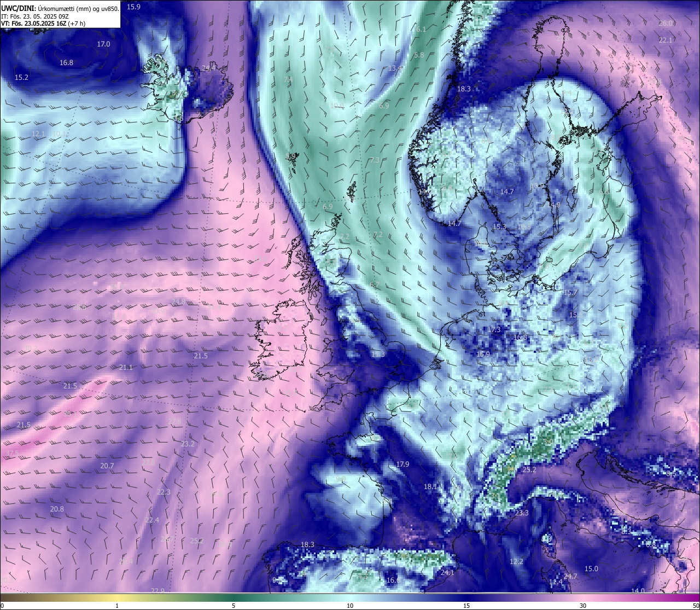Click the 23.3 value label
Image resolution: width=700 pixels, height=610 pixels.
coord(522,513)
